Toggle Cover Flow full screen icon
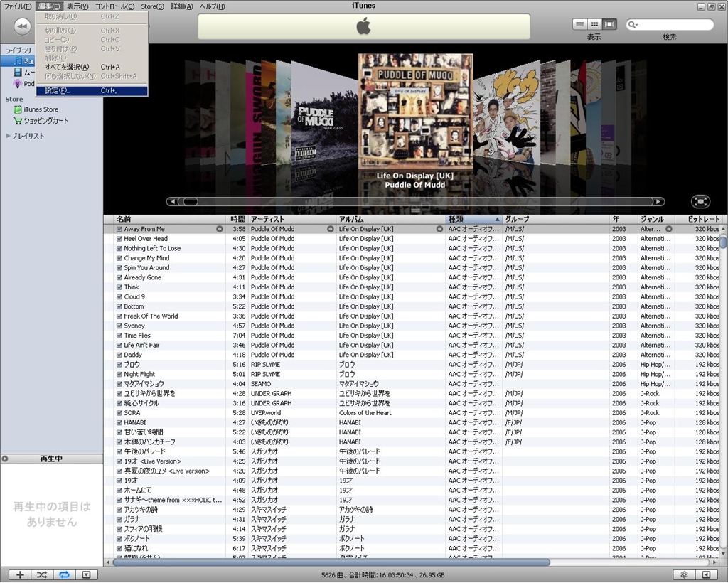This screenshot has height=583, width=728. pyautogui.click(x=700, y=201)
